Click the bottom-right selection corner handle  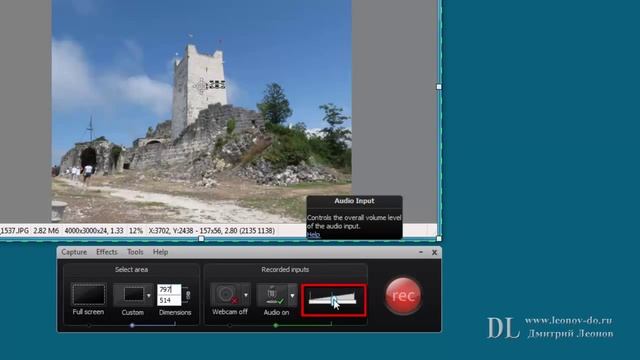[439, 238]
